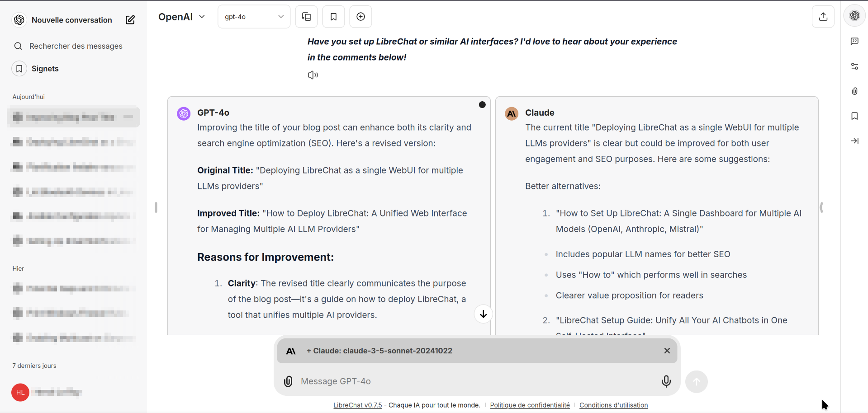Click the HL user avatar account menu

click(20, 392)
